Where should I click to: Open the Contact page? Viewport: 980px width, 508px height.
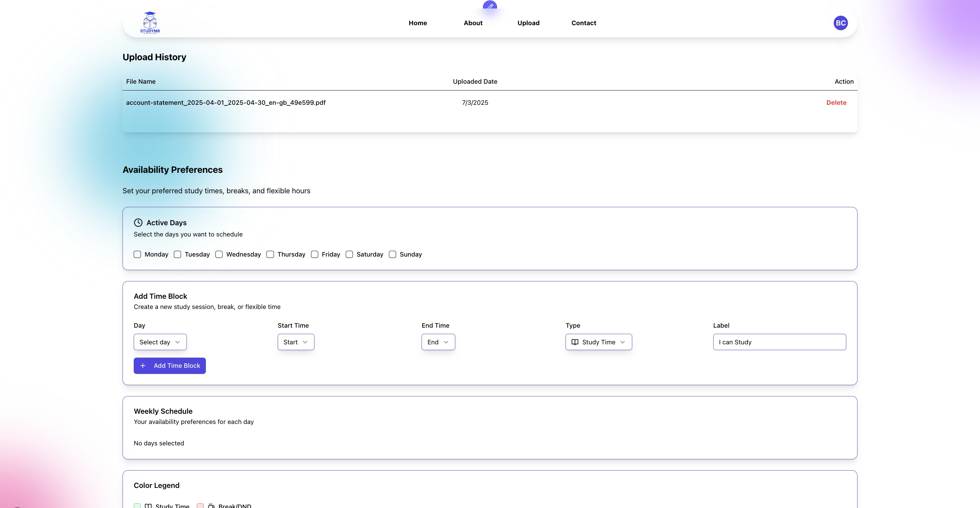point(584,23)
